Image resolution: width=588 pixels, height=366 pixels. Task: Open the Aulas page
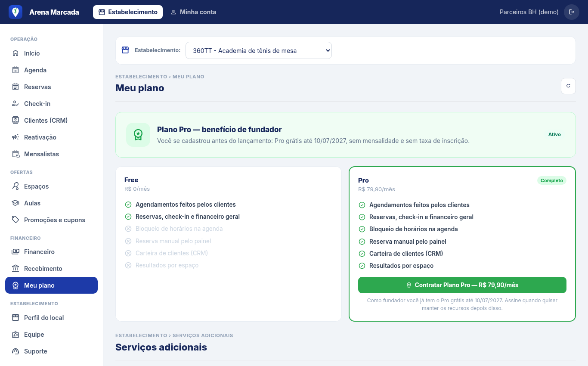pyautogui.click(x=51, y=203)
